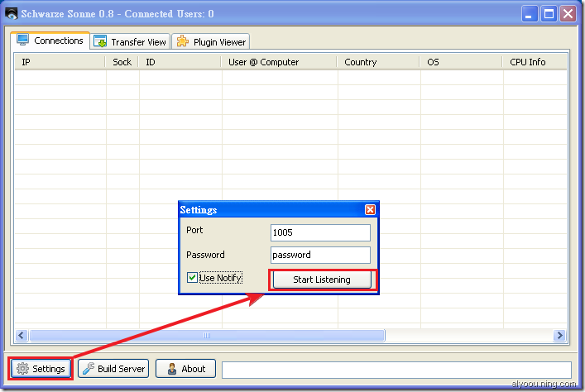The width and height of the screenshot is (585, 392).
Task: Sort by the CPU Info column
Action: pos(535,62)
